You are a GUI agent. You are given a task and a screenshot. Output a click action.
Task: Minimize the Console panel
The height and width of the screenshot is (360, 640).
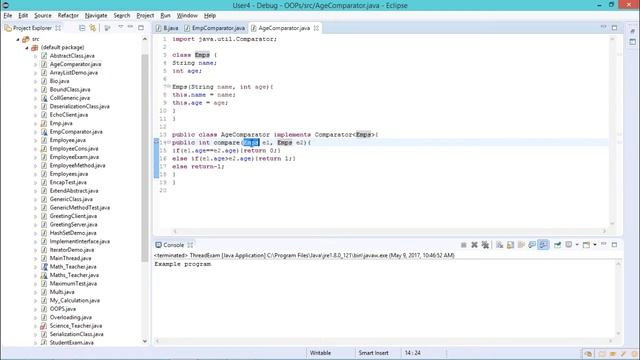[604, 244]
